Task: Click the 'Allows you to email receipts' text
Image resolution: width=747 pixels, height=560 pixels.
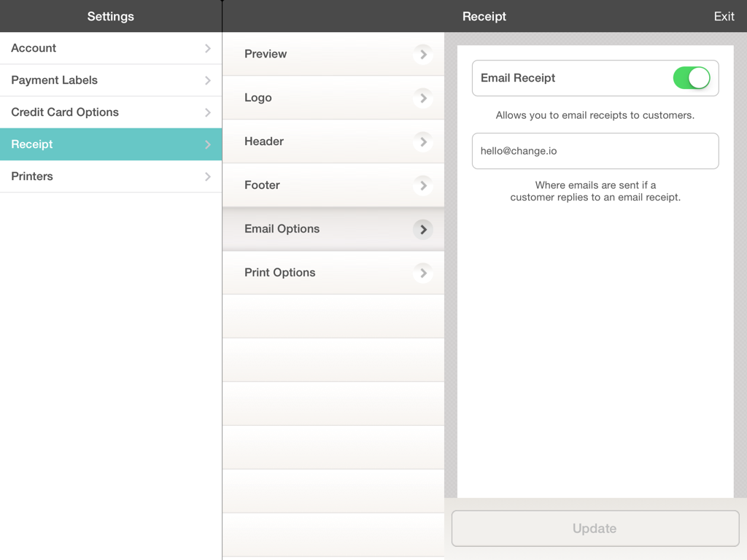Action: [x=595, y=115]
